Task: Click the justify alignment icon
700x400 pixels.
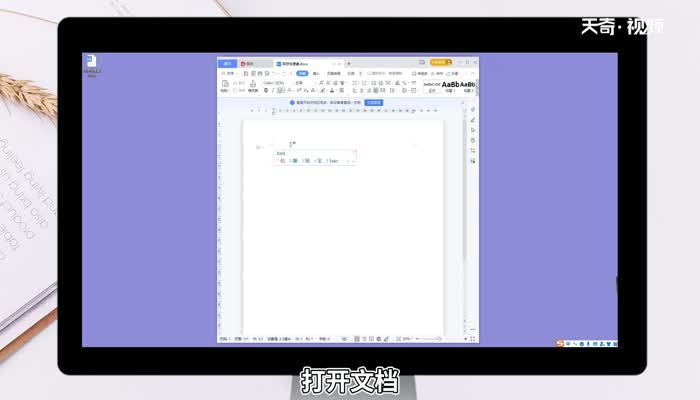Action: pos(376,91)
